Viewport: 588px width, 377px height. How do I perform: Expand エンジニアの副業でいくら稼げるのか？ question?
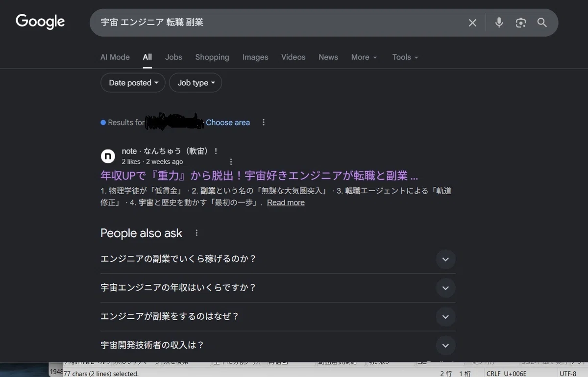click(278, 259)
